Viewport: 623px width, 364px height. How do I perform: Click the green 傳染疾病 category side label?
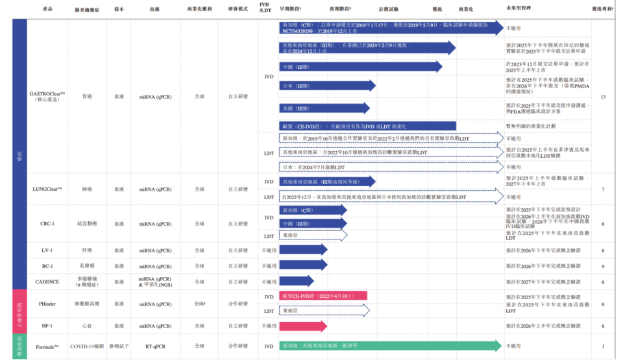click(20, 346)
